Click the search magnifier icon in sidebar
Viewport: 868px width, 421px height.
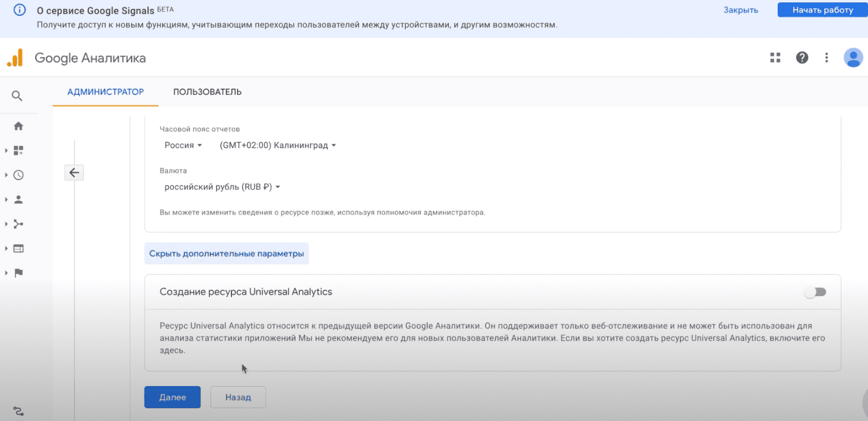click(x=17, y=96)
